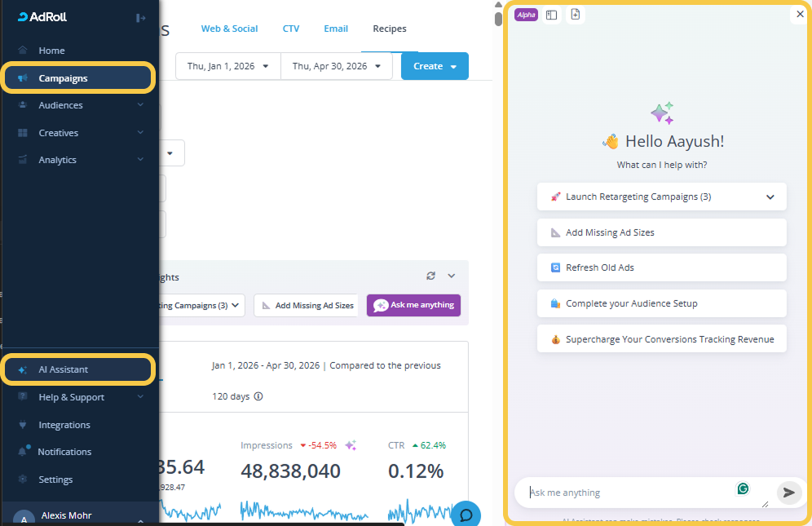Open the AI Assistant from the sidebar
Screen dimensions: 812x526
pyautogui.click(x=79, y=369)
